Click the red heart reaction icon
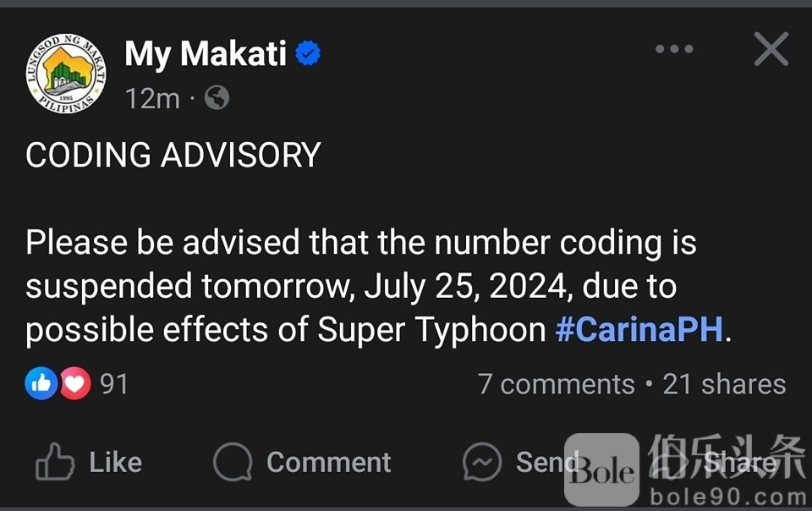 tap(74, 384)
